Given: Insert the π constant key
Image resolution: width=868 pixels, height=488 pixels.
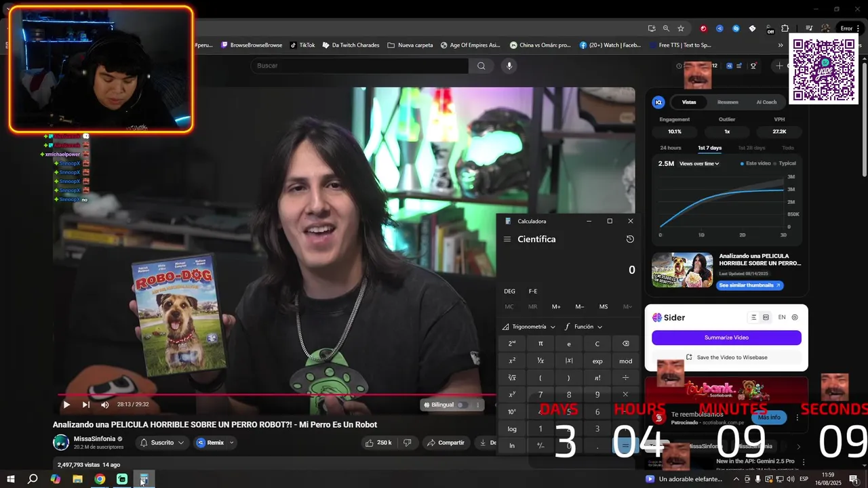Looking at the screenshot, I should (x=540, y=344).
